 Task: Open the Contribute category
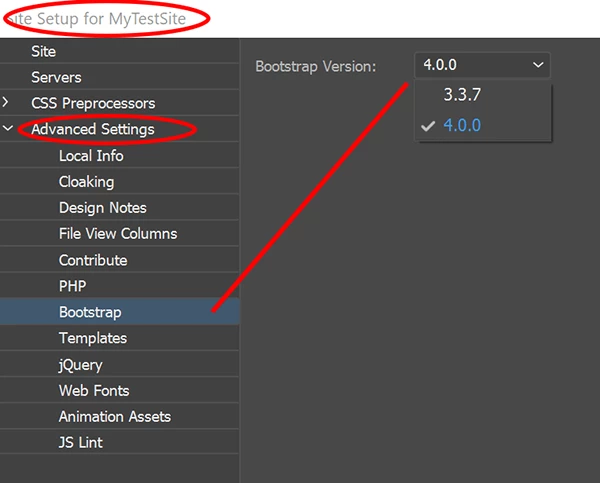(x=119, y=260)
